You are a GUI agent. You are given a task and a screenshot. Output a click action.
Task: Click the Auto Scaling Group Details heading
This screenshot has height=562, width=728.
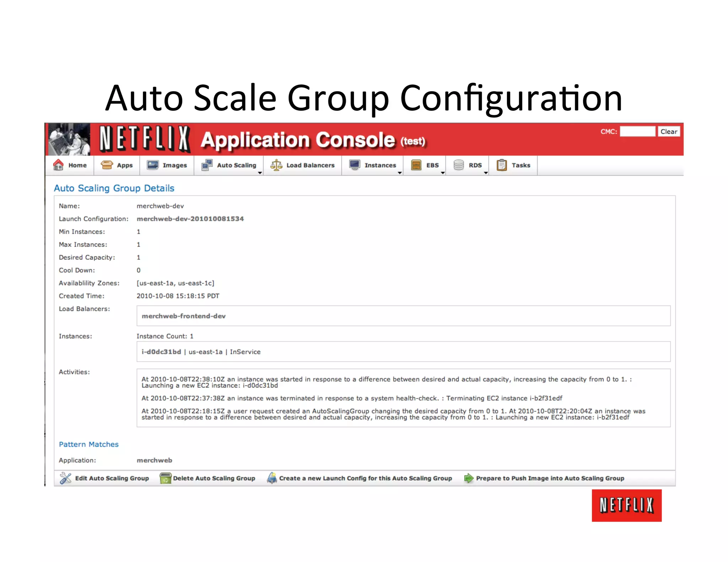click(x=114, y=188)
